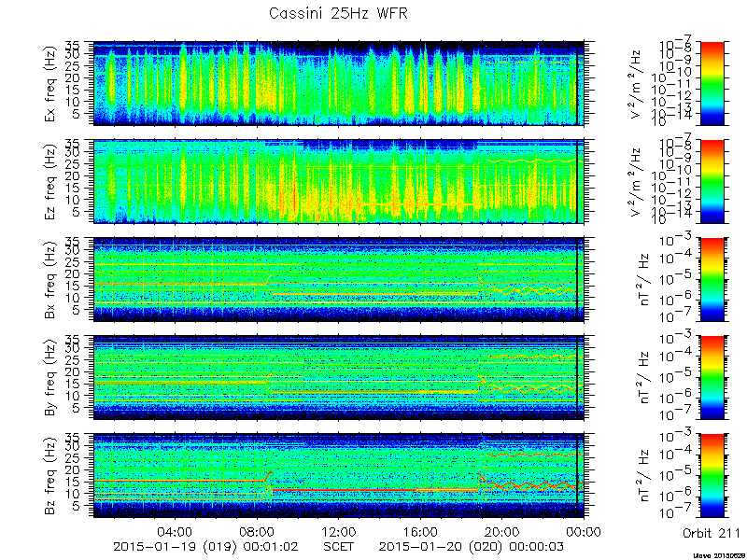The height and width of the screenshot is (560, 747).
Task: Click the 20:00 time axis label
Action: tap(502, 531)
